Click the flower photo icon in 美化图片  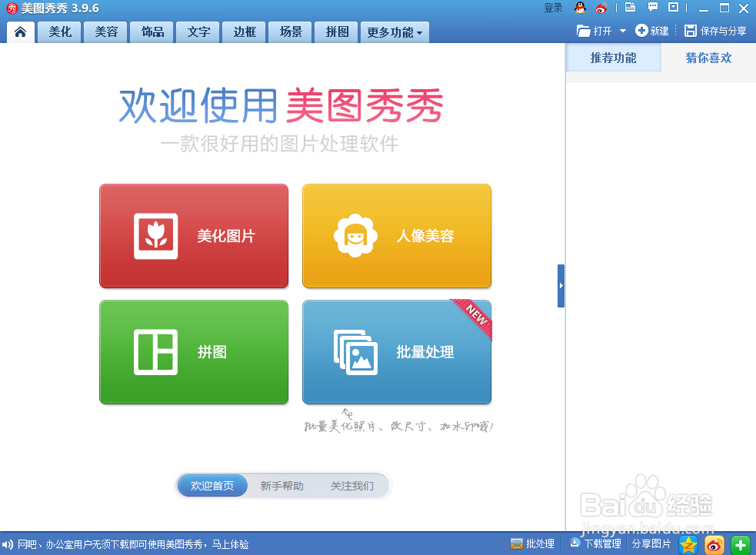point(155,236)
